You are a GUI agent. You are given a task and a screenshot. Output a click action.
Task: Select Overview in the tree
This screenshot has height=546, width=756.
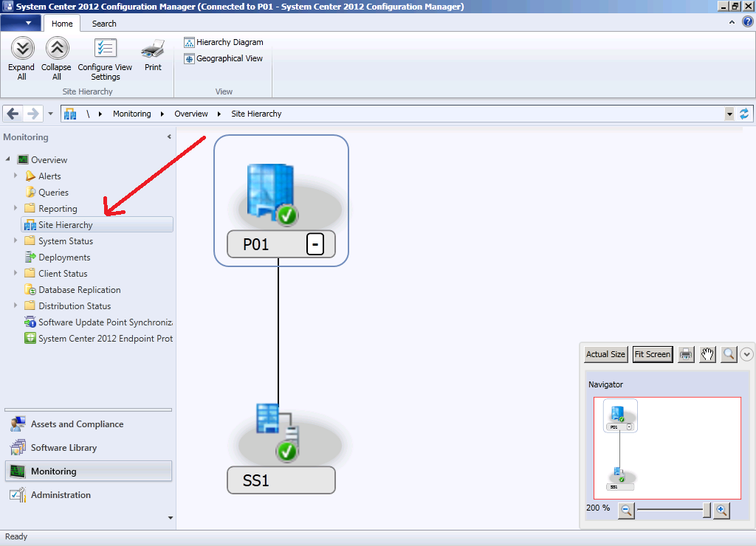click(49, 160)
